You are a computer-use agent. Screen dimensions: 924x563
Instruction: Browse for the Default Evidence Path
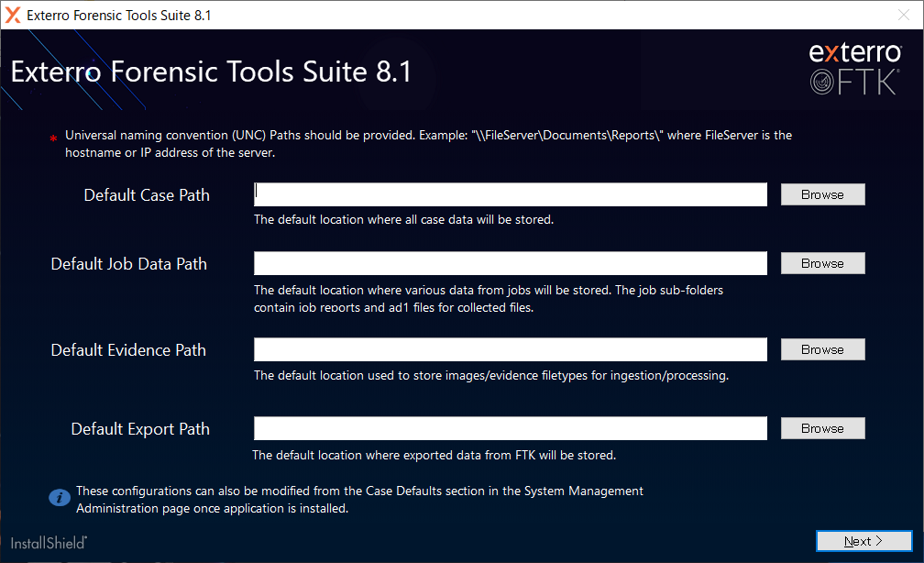pos(822,349)
